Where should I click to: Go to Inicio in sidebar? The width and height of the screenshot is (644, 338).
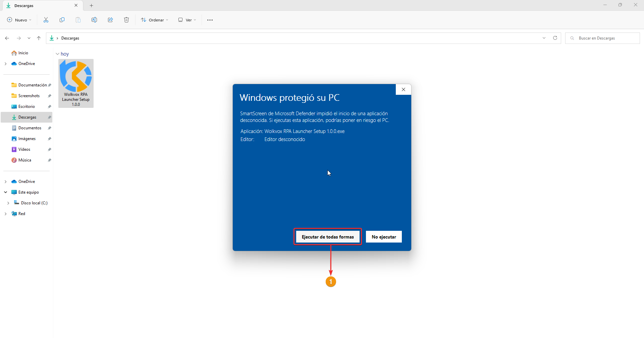tap(23, 53)
